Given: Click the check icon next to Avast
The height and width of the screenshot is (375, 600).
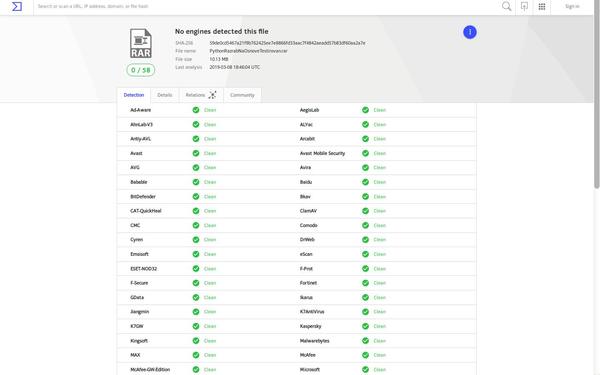Looking at the screenshot, I should [196, 153].
